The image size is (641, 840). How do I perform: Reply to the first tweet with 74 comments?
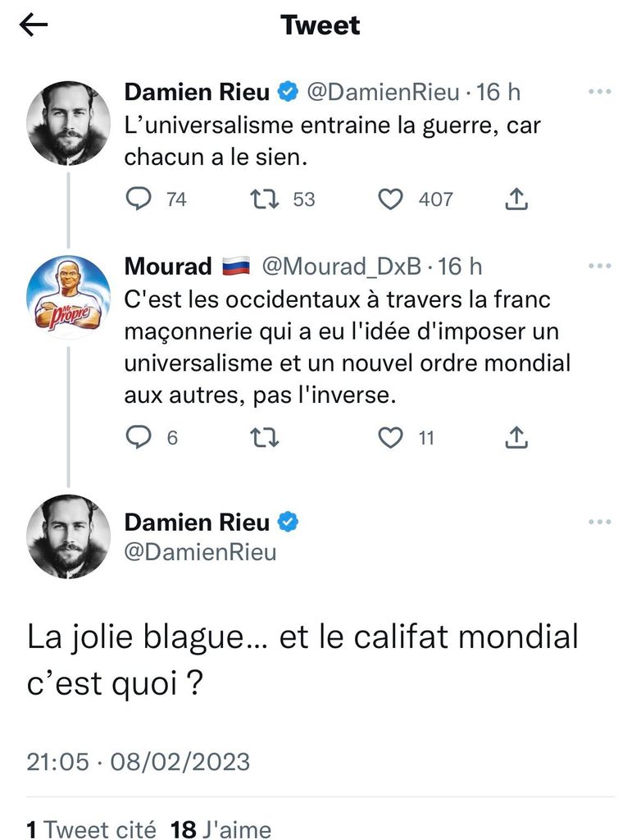click(140, 199)
